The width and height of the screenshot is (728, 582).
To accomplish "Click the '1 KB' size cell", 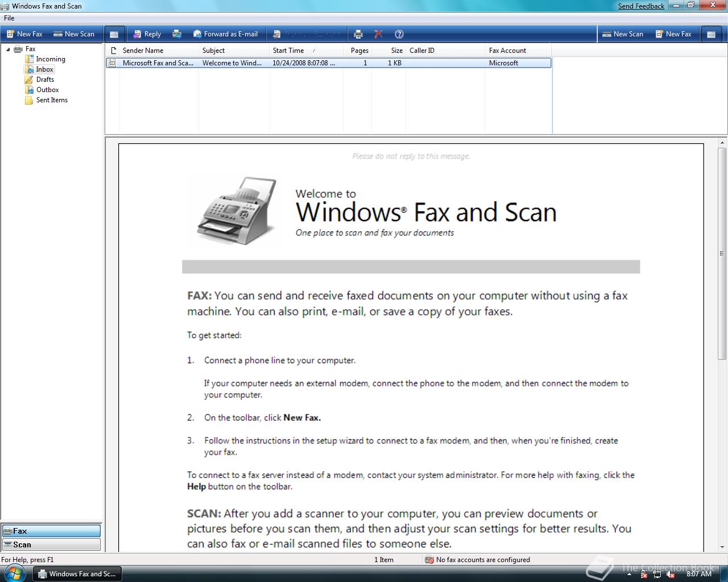I will (395, 63).
